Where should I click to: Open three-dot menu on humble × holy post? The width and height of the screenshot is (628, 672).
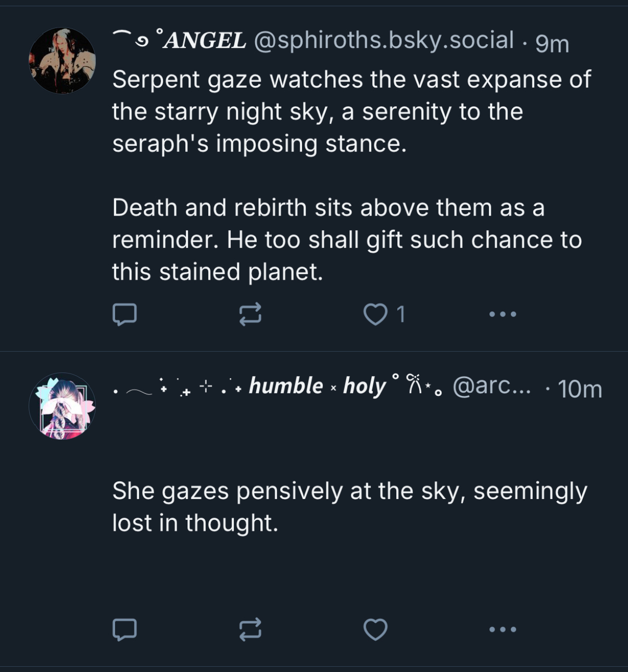(503, 629)
